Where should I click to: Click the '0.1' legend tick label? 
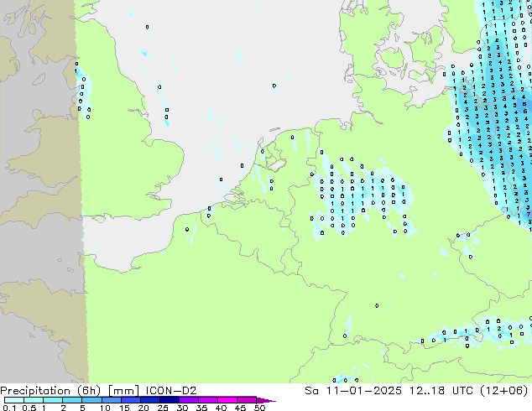click(9, 408)
